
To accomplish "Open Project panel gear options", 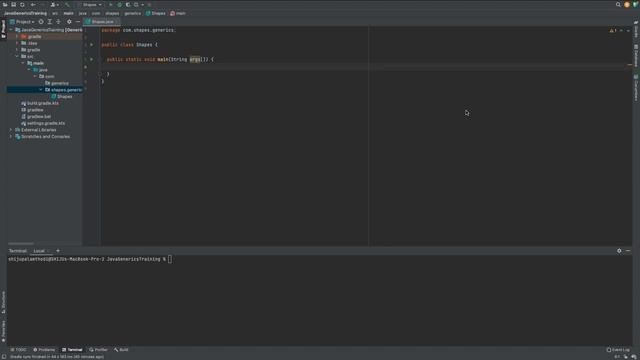I will 69,22.
